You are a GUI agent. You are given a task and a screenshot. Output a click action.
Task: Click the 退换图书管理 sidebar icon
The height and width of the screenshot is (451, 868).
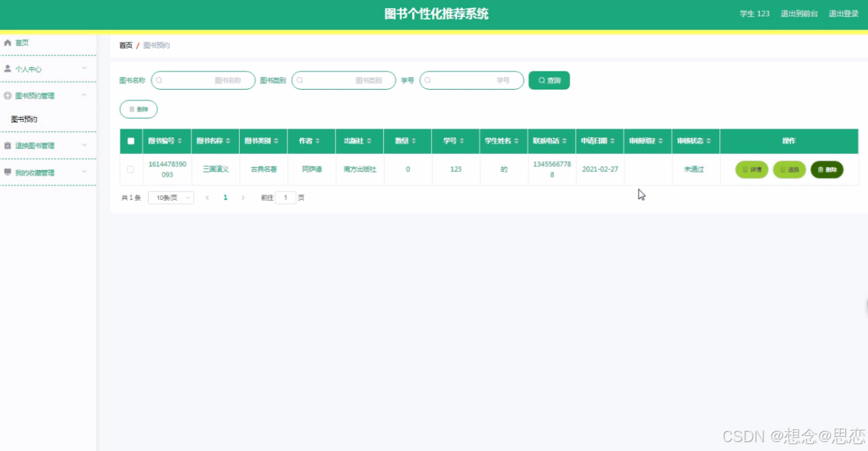click(x=8, y=145)
